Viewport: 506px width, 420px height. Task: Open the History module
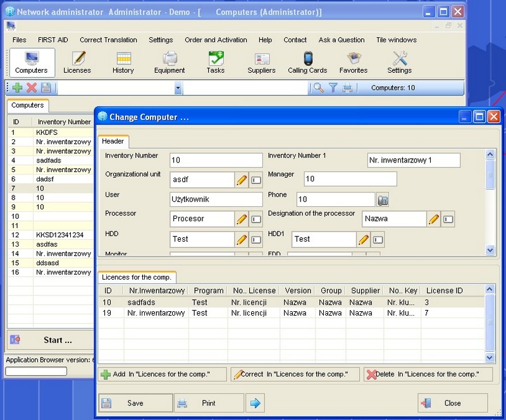[123, 63]
